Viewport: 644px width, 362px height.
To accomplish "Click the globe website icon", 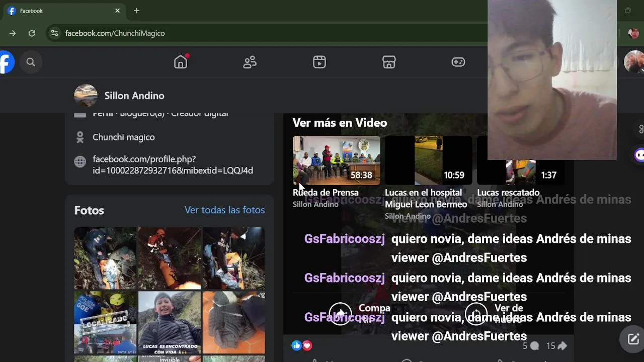I will pyautogui.click(x=80, y=162).
